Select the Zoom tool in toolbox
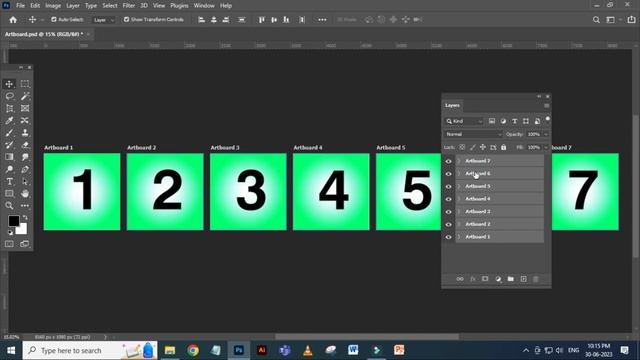This screenshot has width=640, height=360. (9, 206)
